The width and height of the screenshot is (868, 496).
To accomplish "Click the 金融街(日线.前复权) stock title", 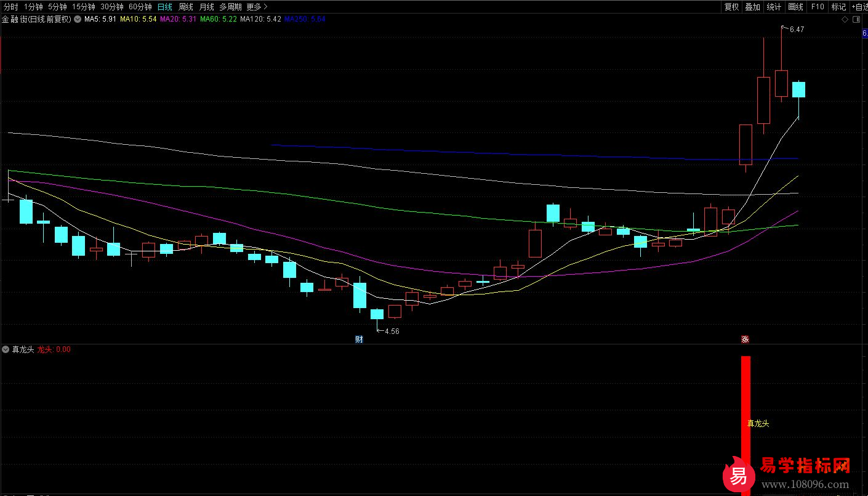I will tap(36, 19).
